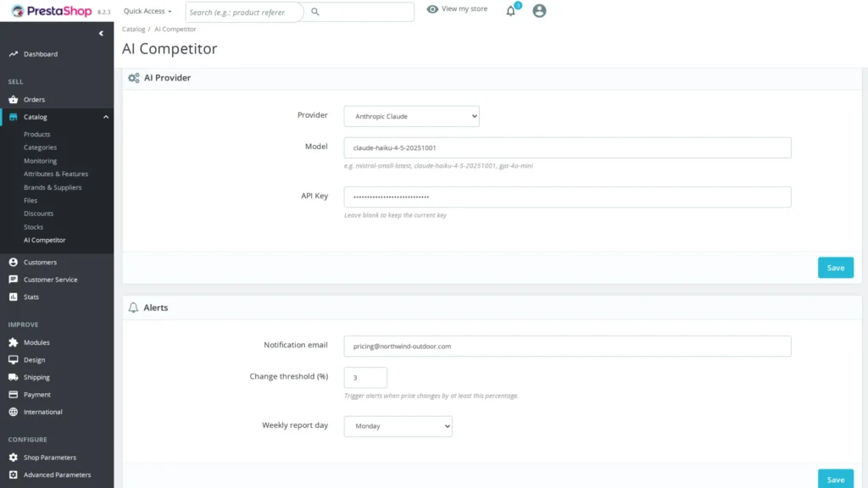Collapse the sidebar with the arrow icon
868x488 pixels.
[x=101, y=33]
